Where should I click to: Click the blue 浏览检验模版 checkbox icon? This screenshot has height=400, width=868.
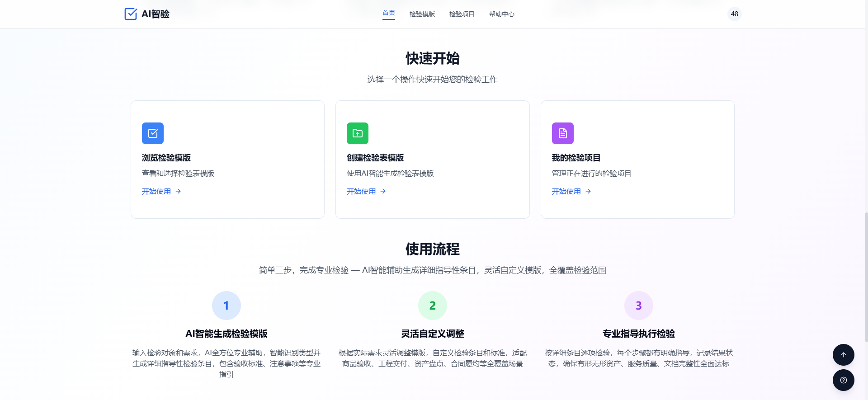153,133
